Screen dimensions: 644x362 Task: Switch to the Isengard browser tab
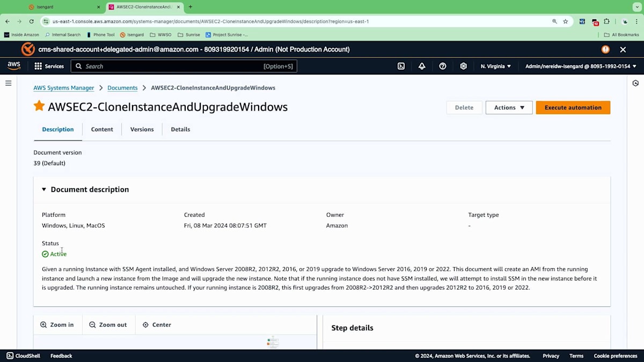coord(64,7)
